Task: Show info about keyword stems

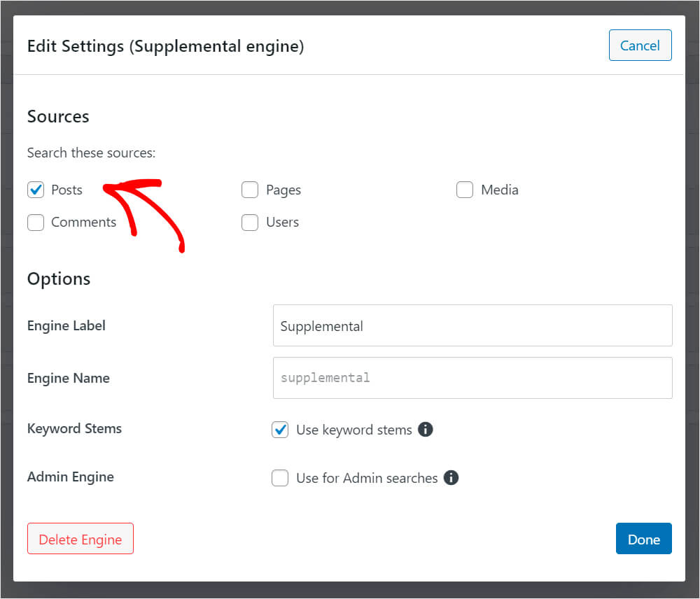Action: [426, 430]
